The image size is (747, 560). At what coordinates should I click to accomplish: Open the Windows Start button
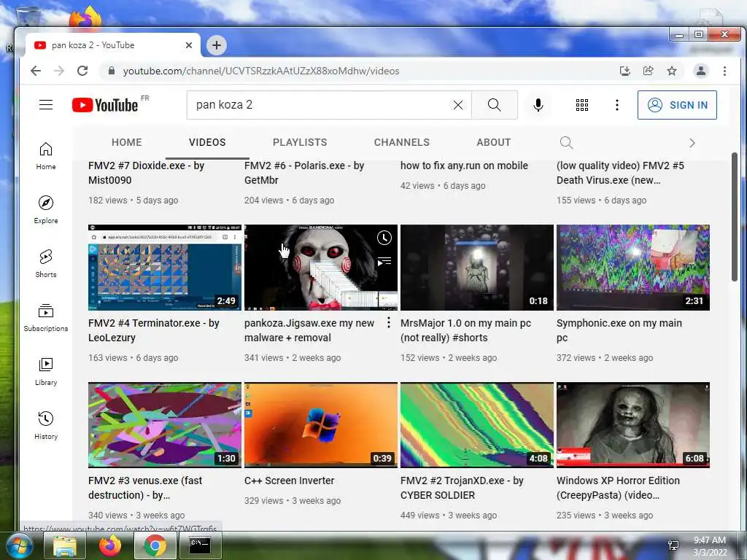click(18, 545)
